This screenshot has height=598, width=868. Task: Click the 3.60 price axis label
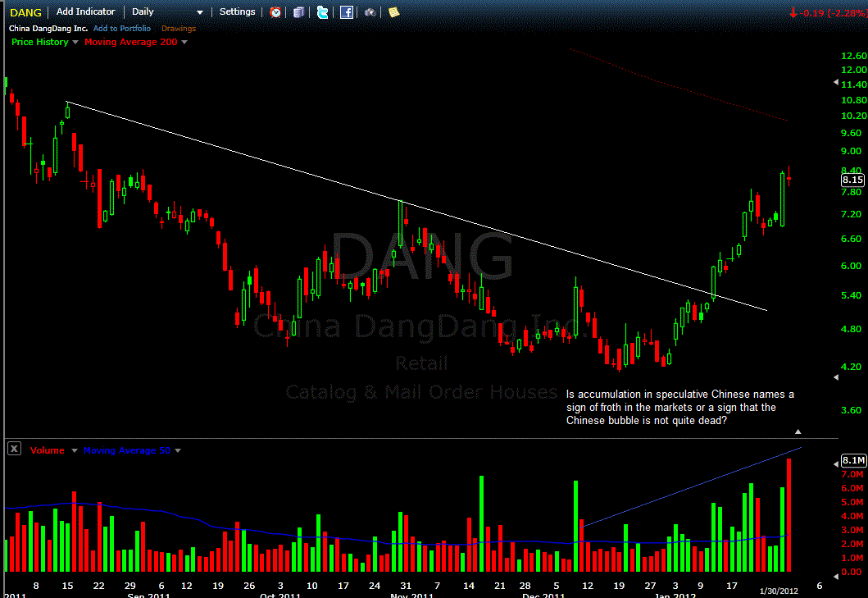(852, 410)
